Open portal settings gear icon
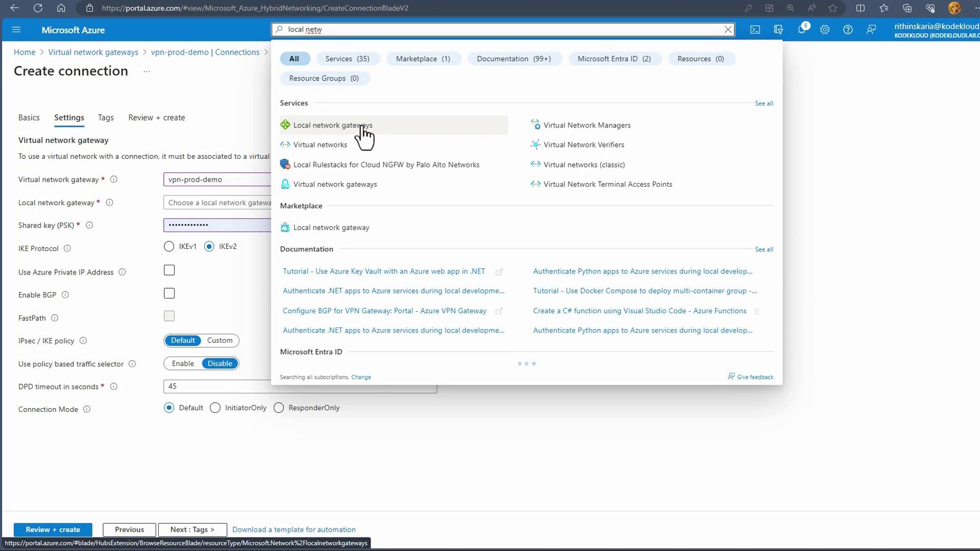This screenshot has width=980, height=551. click(x=825, y=30)
